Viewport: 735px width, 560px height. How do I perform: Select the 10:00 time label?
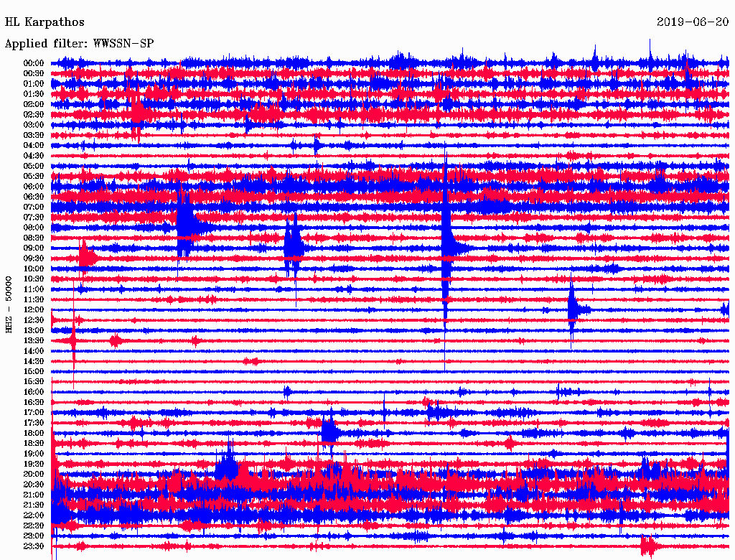coord(34,269)
